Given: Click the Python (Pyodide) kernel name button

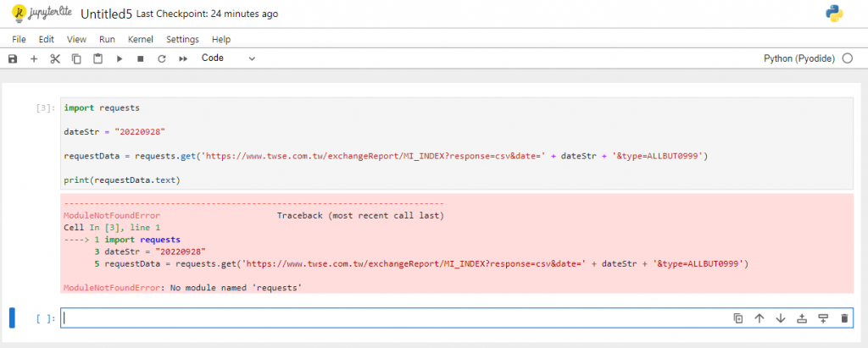Looking at the screenshot, I should click(x=799, y=58).
